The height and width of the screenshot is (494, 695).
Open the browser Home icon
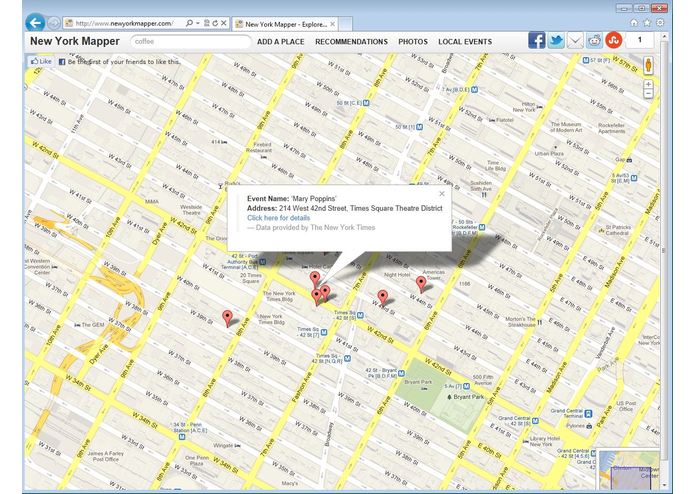[634, 23]
